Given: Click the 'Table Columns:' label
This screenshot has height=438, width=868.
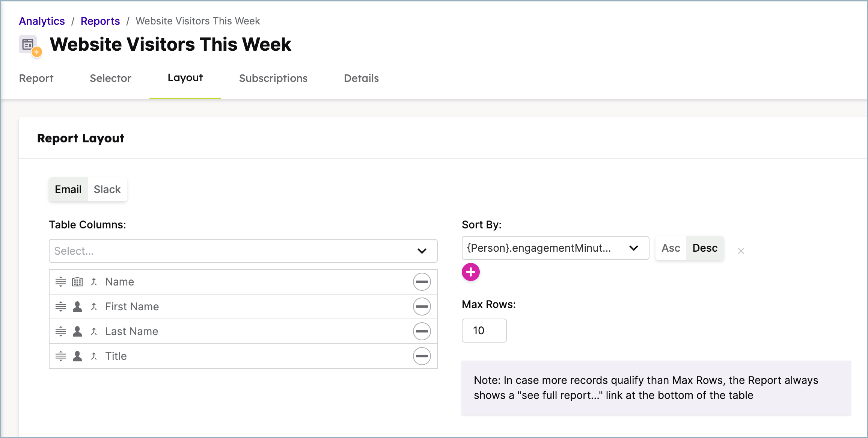Looking at the screenshot, I should 87,225.
